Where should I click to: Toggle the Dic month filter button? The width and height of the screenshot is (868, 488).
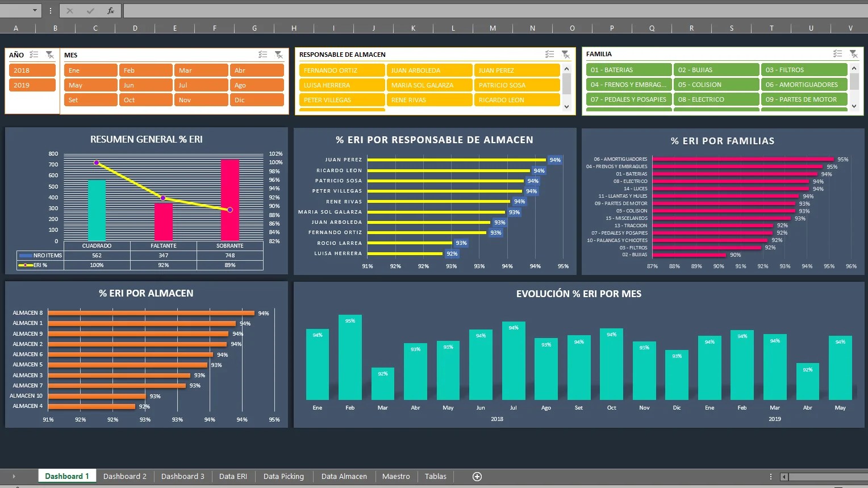click(x=257, y=99)
